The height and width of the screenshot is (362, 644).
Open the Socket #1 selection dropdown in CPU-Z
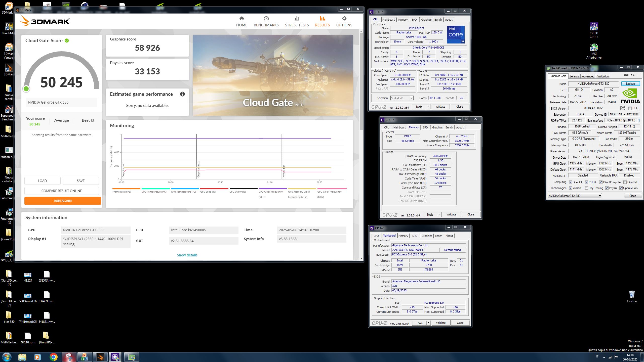pyautogui.click(x=402, y=98)
